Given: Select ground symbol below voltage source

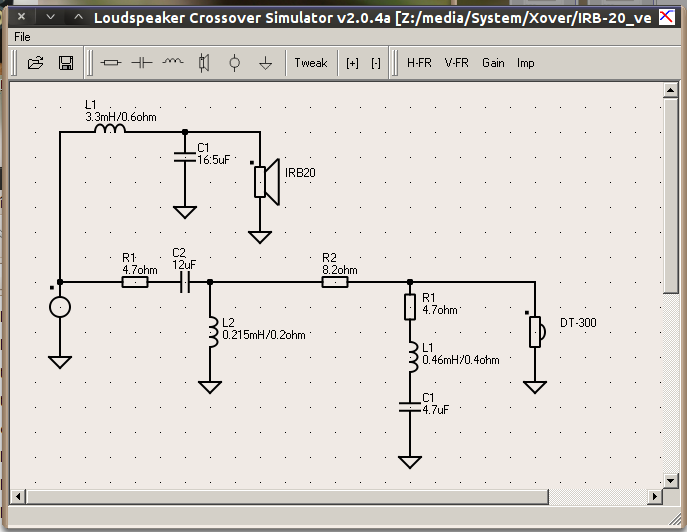Looking at the screenshot, I should [x=60, y=362].
